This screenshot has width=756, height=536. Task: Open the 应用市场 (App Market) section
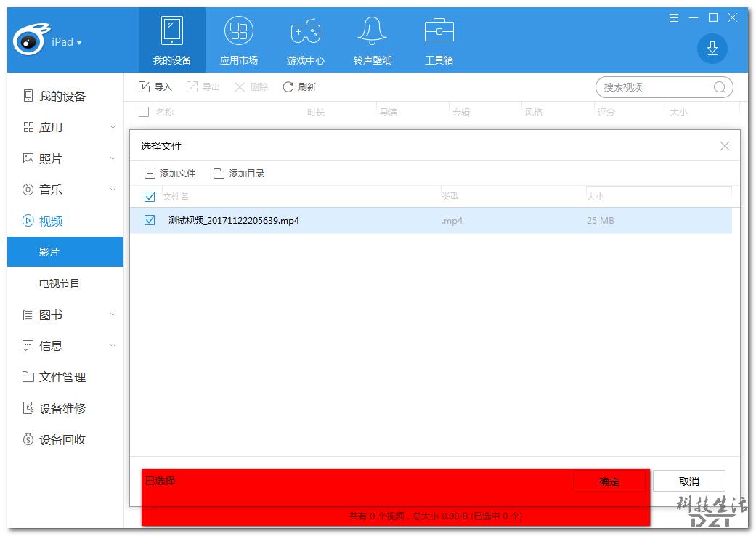(x=238, y=40)
